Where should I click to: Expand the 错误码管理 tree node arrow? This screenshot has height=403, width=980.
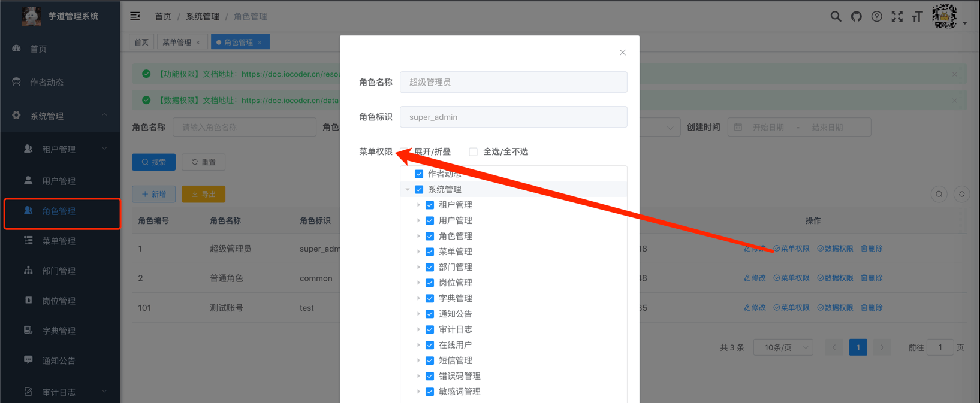click(418, 376)
